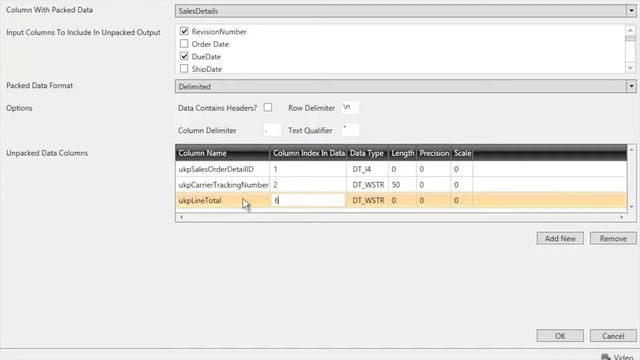Confirm with the OK button
The image size is (640, 360).
[560, 336]
